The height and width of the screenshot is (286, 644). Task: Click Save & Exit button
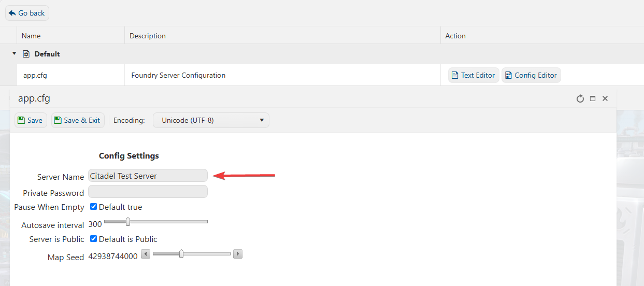(x=78, y=120)
